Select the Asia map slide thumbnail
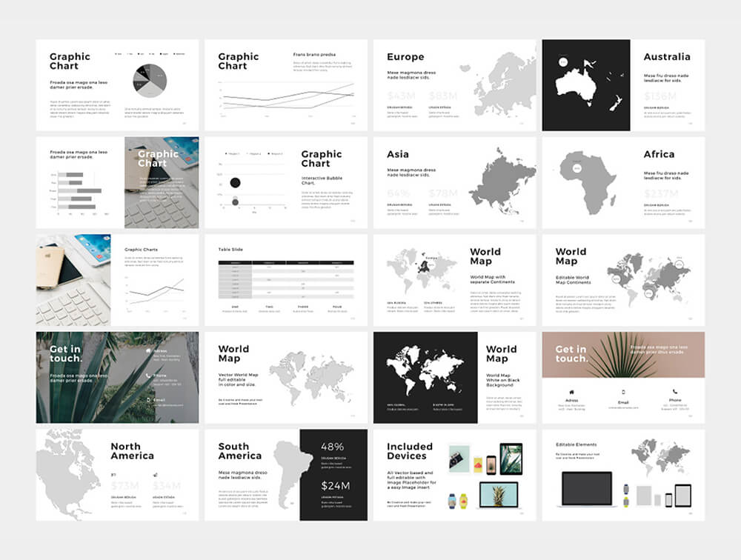 point(454,182)
